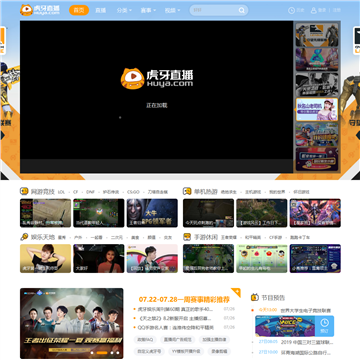Click the 娱乐天地 microphone icon
Viewport: 360px width, 360px height.
[24, 237]
